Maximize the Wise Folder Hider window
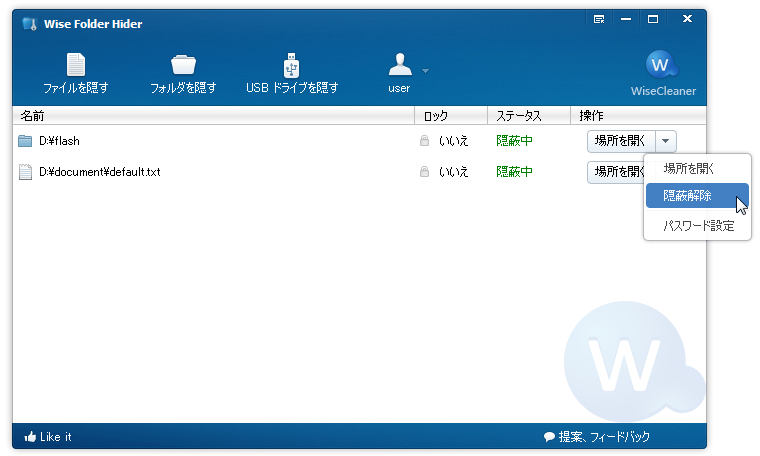The height and width of the screenshot is (456, 760). click(x=653, y=19)
